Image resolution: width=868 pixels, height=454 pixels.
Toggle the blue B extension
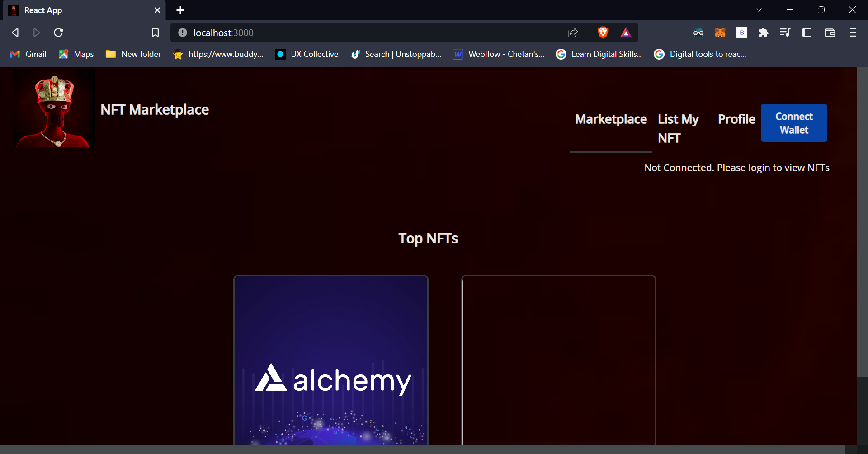click(741, 33)
